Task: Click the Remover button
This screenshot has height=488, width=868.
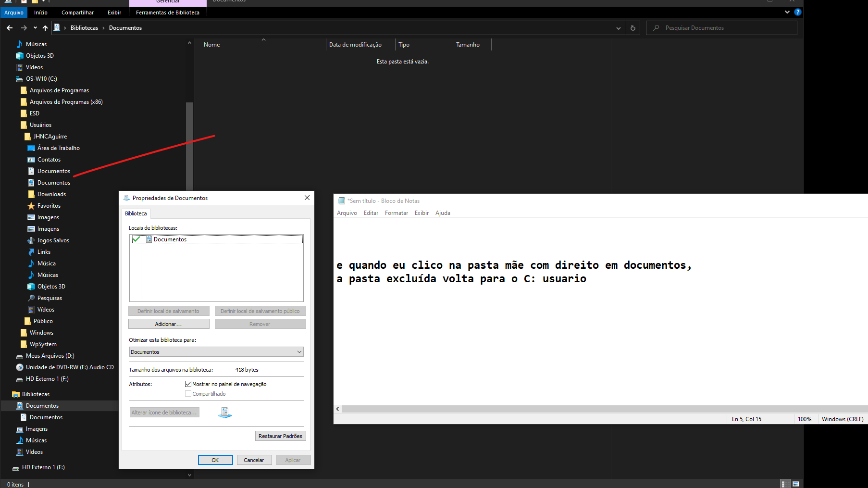Action: coord(260,324)
